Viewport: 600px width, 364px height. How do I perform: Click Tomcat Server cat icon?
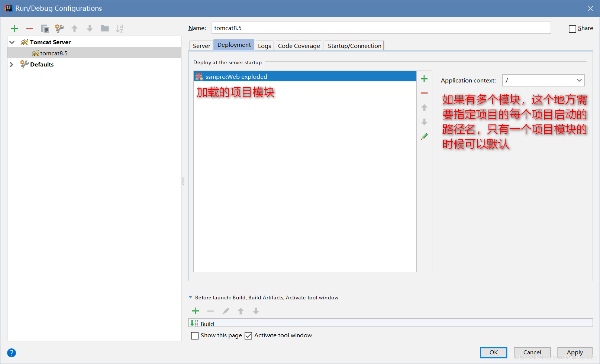pyautogui.click(x=24, y=42)
